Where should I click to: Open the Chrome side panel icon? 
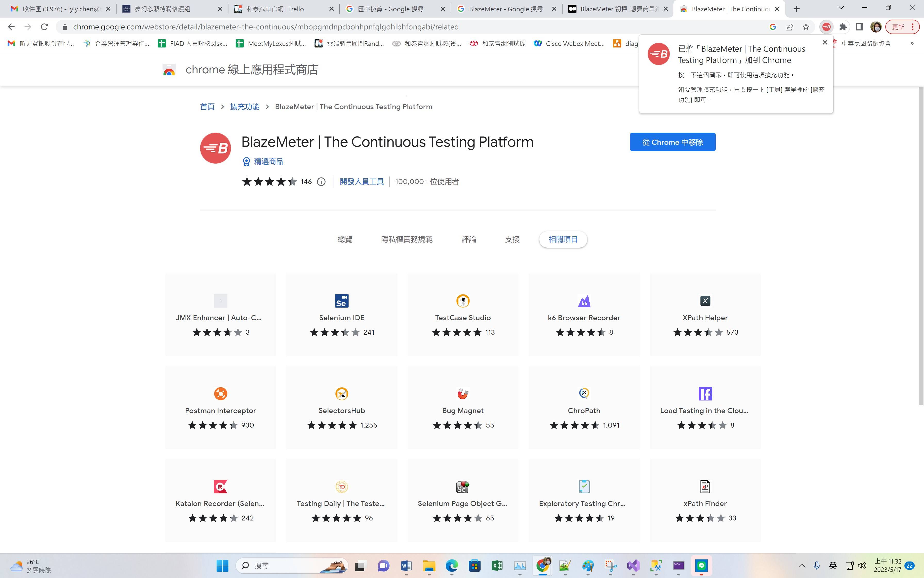click(859, 27)
